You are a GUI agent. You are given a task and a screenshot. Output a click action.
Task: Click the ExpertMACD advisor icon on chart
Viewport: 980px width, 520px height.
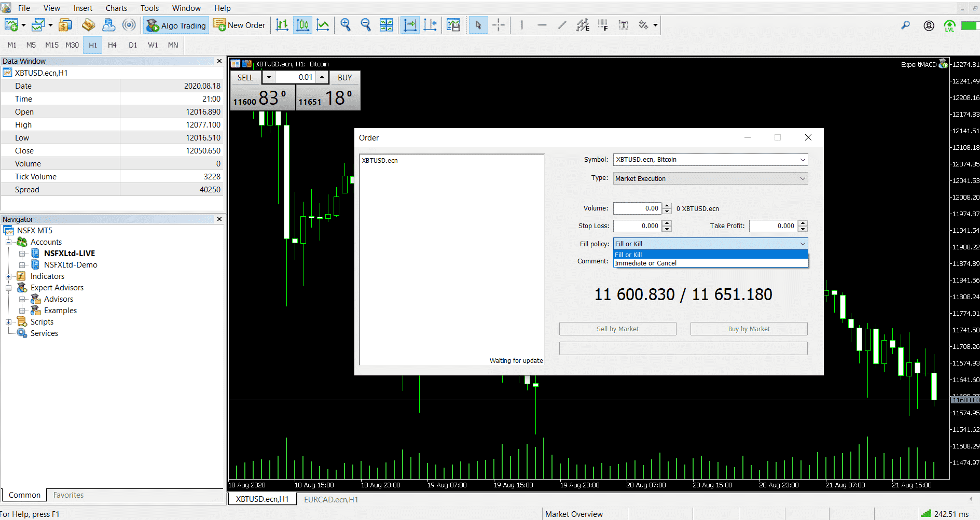(943, 64)
